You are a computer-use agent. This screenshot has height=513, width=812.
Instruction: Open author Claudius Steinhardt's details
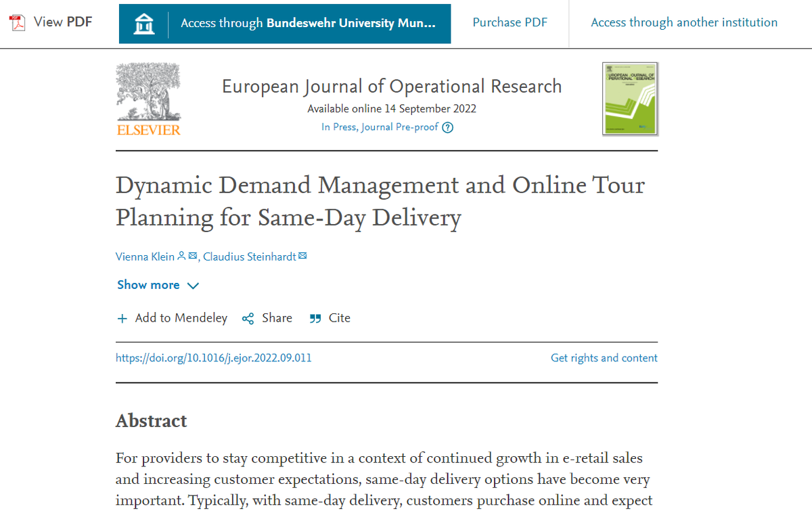249,256
